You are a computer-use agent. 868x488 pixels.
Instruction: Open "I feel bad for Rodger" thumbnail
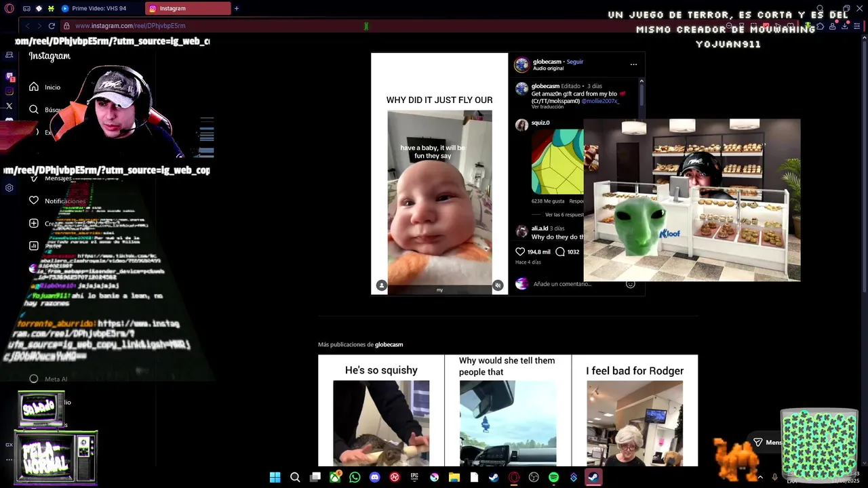[x=635, y=410]
